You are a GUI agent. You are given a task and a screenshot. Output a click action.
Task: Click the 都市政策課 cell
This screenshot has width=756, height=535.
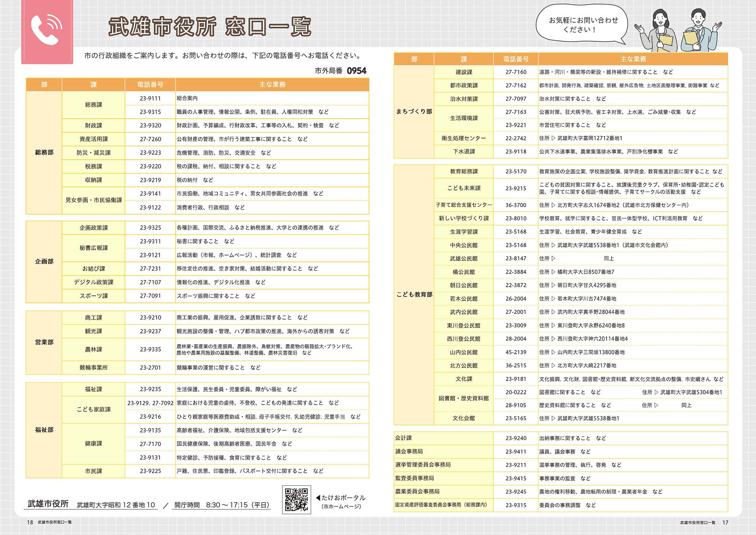[x=463, y=86]
